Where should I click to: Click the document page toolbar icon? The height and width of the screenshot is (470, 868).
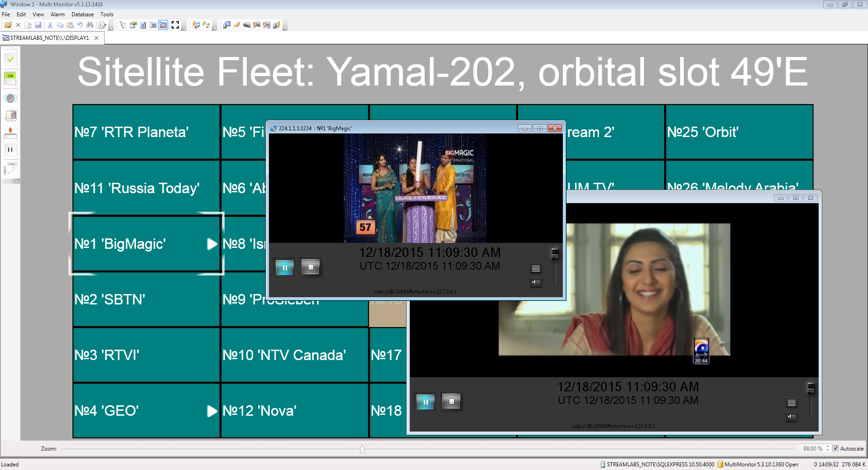pyautogui.click(x=143, y=25)
